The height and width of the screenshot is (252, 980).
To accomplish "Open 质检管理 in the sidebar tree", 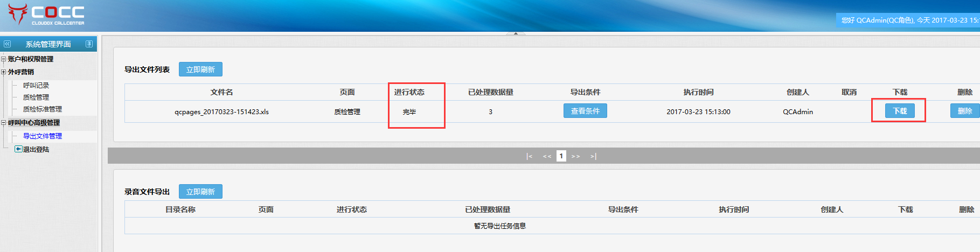I will pyautogui.click(x=36, y=97).
